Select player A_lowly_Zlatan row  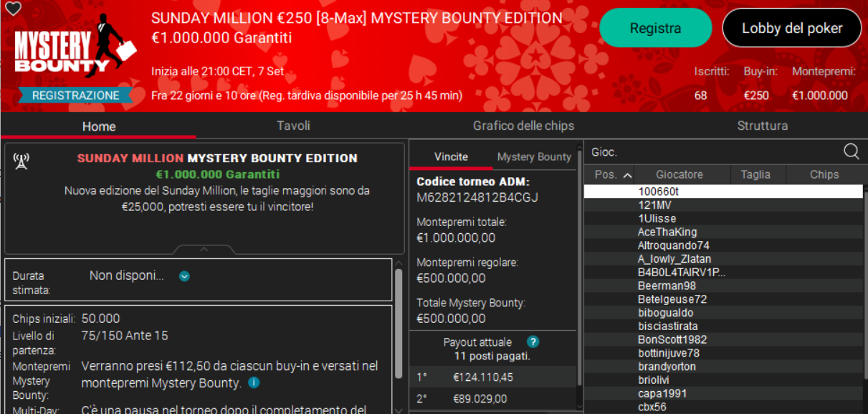click(x=723, y=259)
